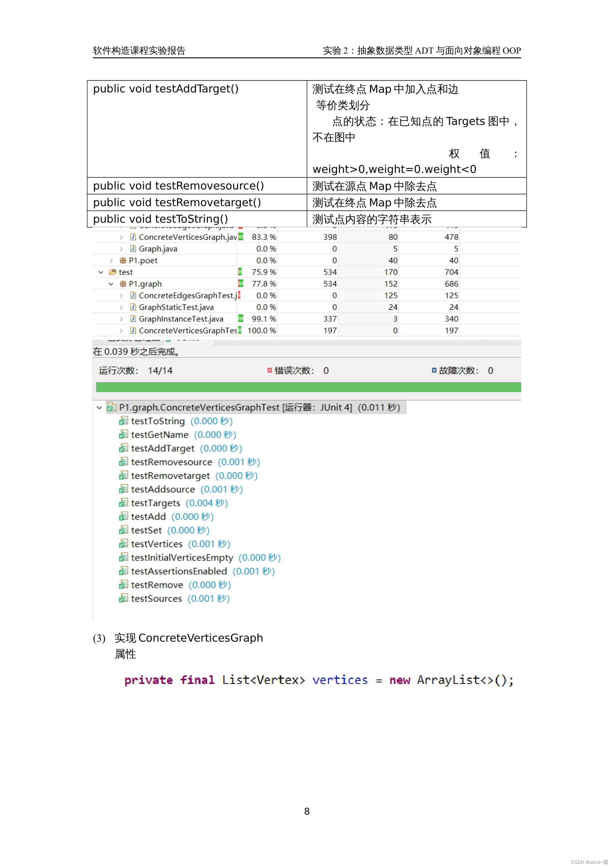The height and width of the screenshot is (868, 614).
Task: Click the P1.poet package icon
Action: point(123,261)
